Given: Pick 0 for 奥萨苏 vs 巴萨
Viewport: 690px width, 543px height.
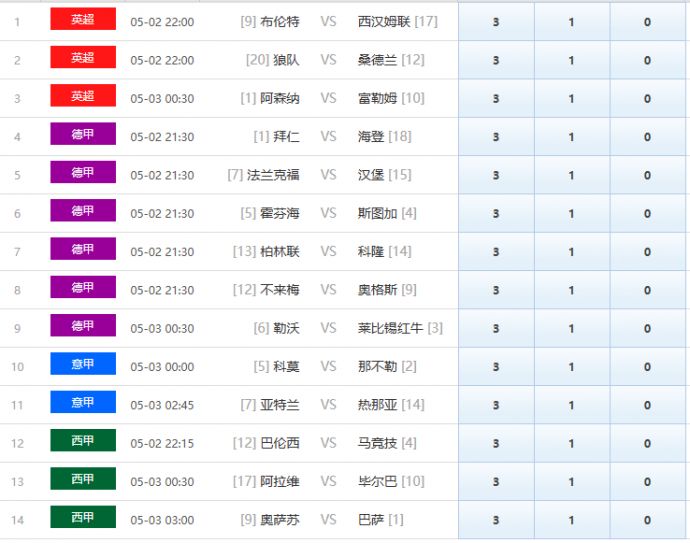Looking at the screenshot, I should (x=647, y=519).
